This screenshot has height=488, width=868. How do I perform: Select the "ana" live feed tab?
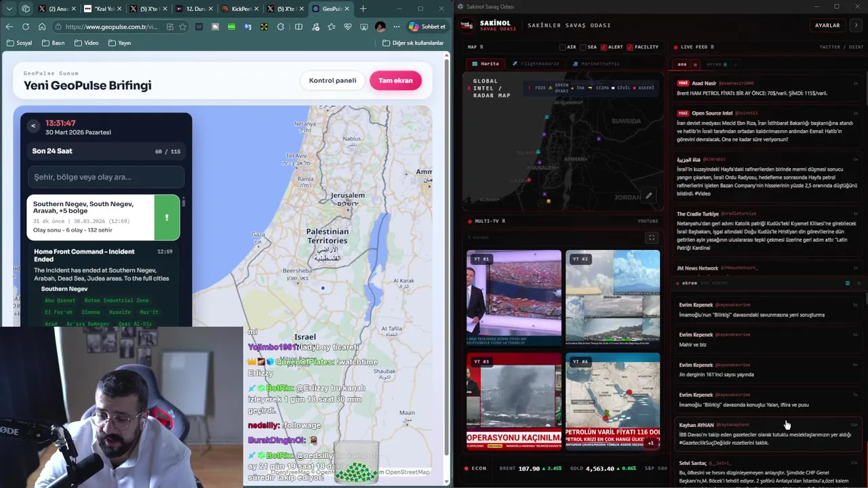coord(682,64)
